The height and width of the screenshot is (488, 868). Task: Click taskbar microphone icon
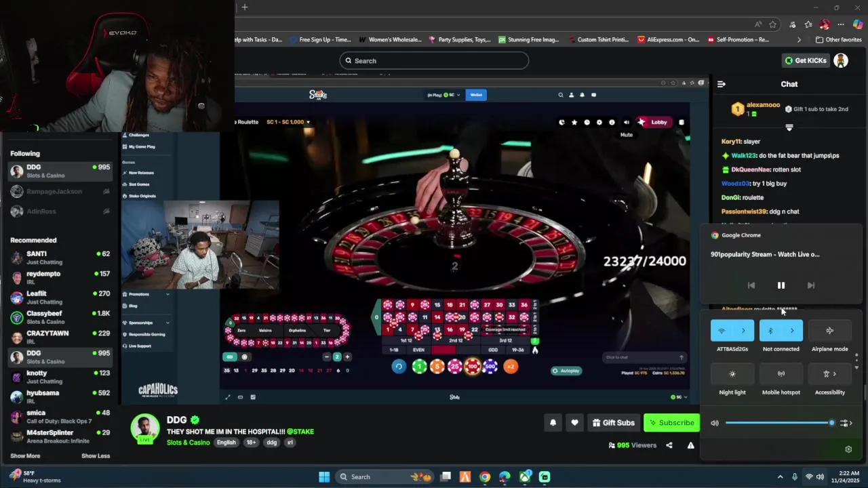(x=795, y=477)
